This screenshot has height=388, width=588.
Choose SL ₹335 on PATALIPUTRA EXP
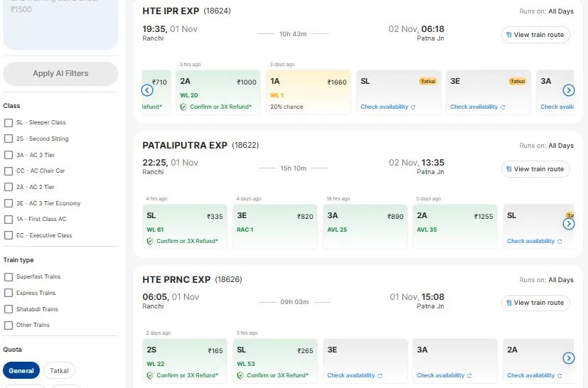coord(184,227)
